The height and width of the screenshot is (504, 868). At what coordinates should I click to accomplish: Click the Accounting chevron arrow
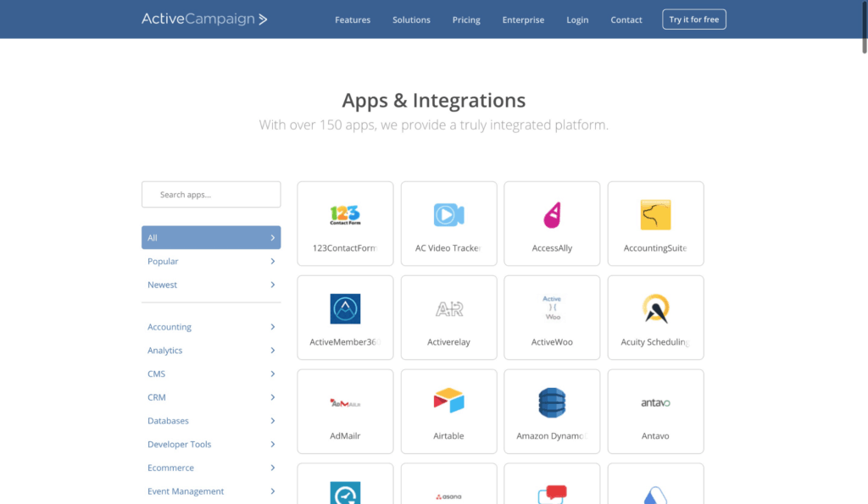(x=272, y=327)
